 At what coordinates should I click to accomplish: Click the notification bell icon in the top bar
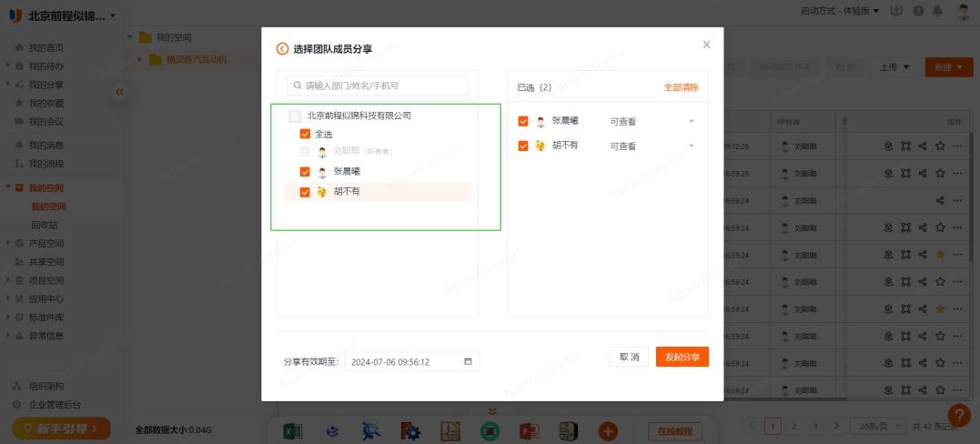click(938, 11)
